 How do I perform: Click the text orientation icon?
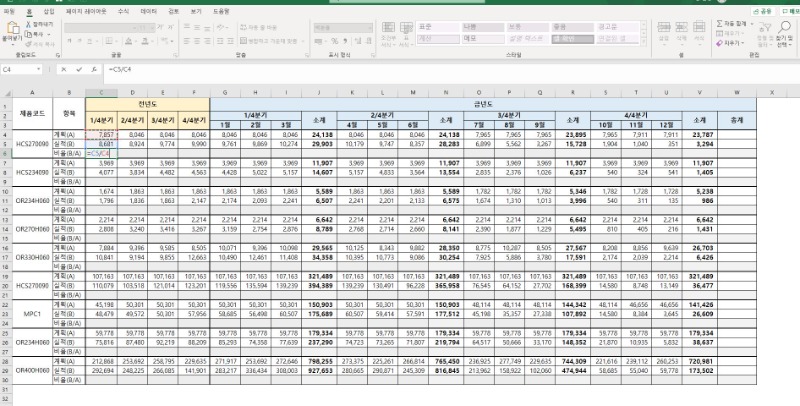coord(220,28)
